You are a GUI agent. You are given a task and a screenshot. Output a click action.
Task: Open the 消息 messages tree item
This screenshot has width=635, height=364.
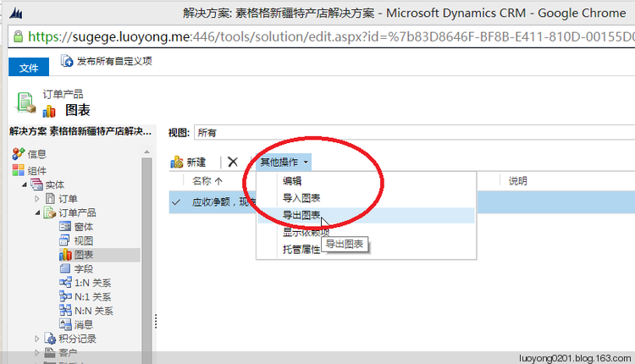tap(76, 324)
